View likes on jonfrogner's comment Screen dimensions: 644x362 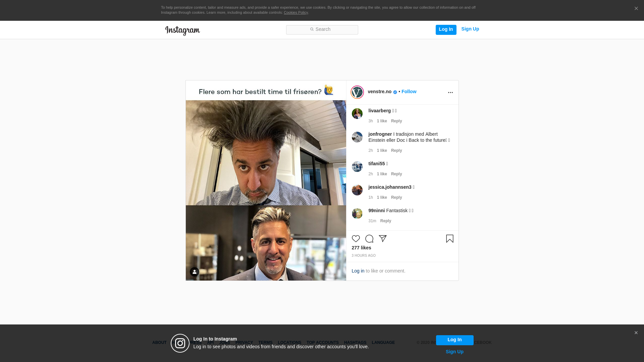382,150
